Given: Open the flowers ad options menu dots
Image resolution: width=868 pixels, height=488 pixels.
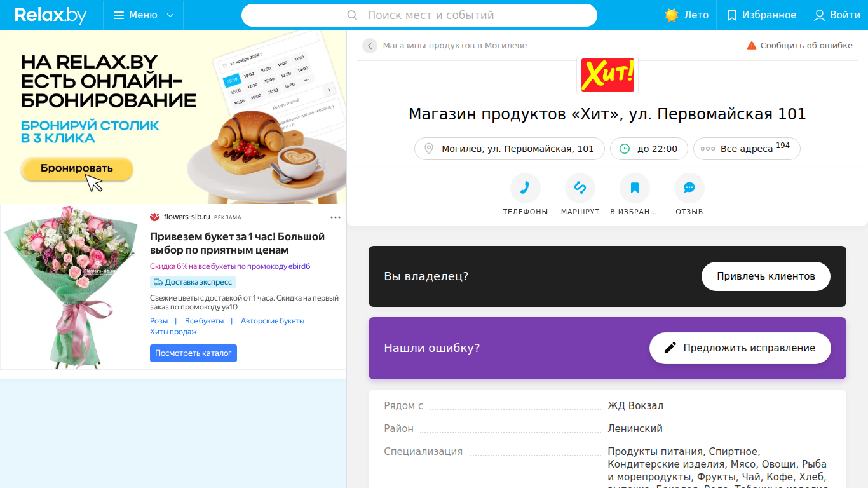Looking at the screenshot, I should click(336, 217).
